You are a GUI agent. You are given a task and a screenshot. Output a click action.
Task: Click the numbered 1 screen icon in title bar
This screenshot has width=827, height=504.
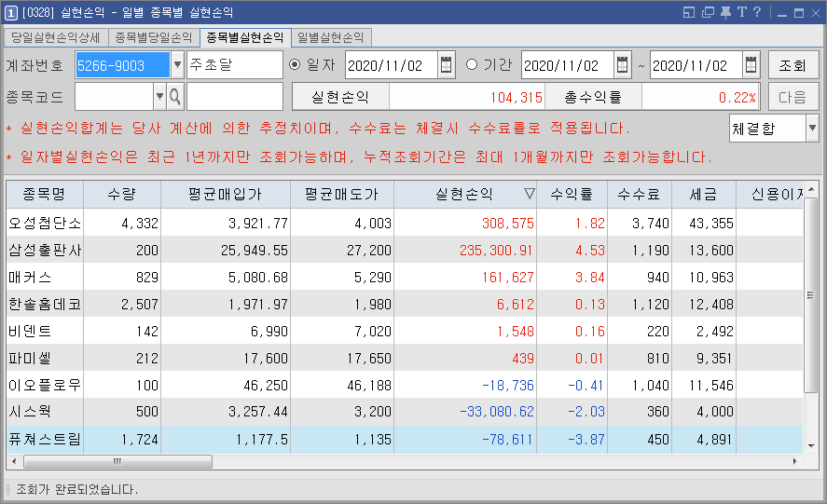[10, 13]
